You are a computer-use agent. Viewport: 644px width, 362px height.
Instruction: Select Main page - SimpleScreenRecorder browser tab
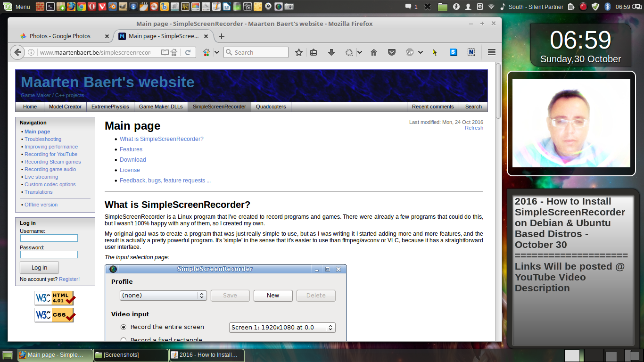(163, 36)
